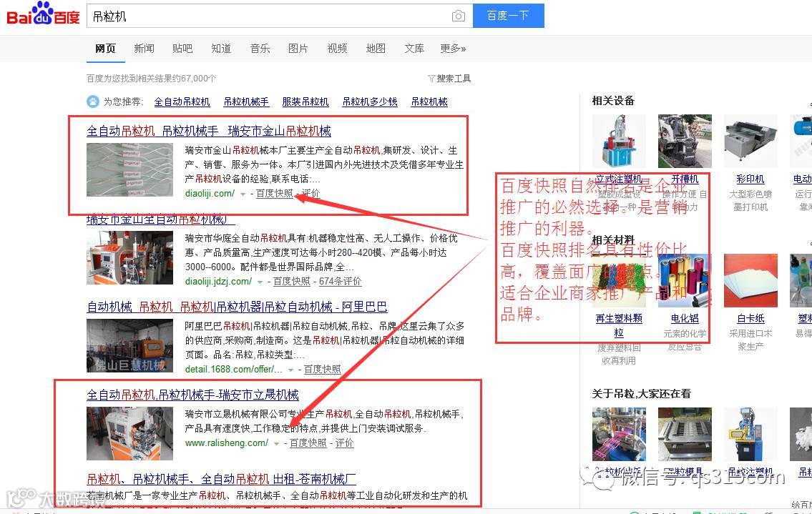Open 百度快照 for diaoliji.com result
The width and height of the screenshot is (812, 514).
tap(275, 194)
